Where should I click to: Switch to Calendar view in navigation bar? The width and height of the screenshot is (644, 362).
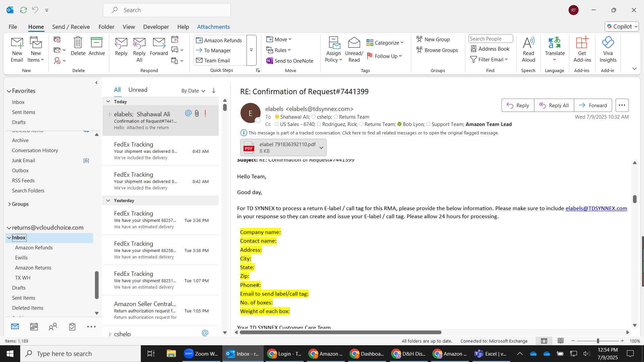34,326
